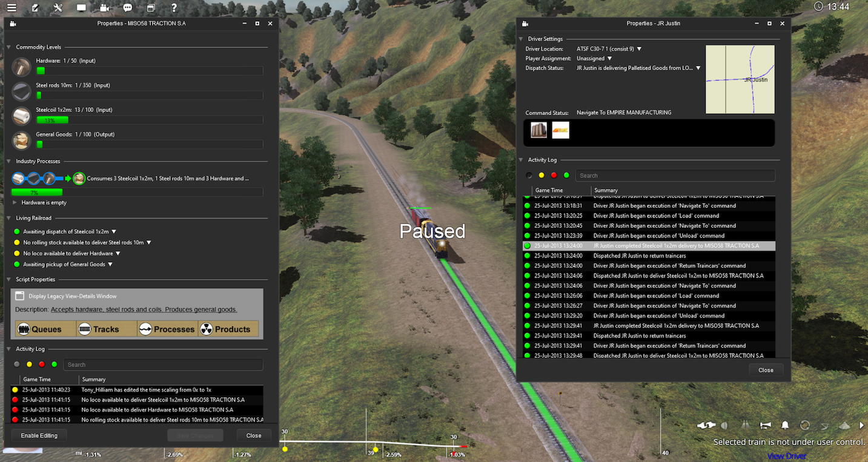
Task: Open the wrench settings tools
Action: click(57, 8)
